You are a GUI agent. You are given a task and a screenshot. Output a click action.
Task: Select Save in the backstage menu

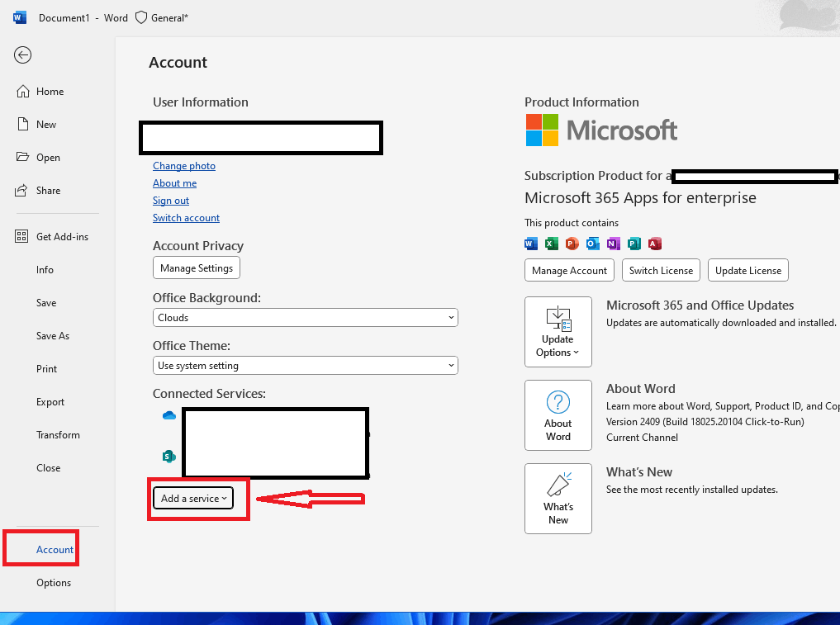coord(46,302)
